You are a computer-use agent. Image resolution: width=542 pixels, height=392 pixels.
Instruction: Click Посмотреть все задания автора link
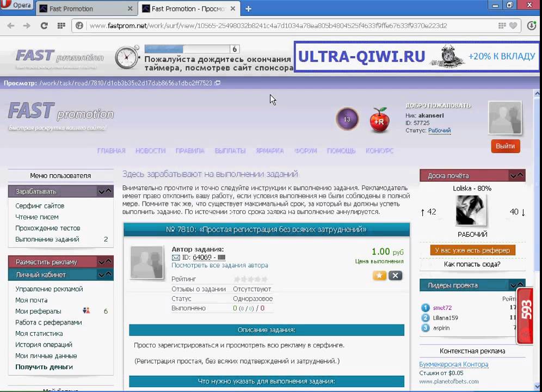point(220,265)
